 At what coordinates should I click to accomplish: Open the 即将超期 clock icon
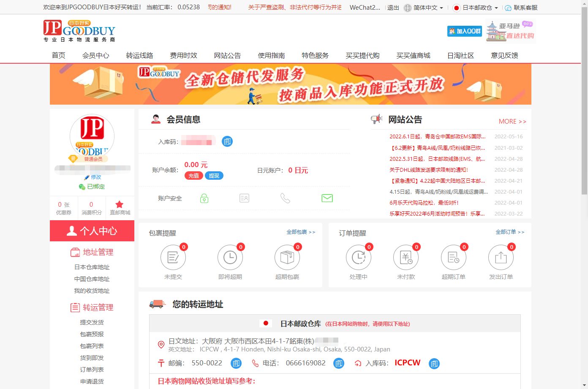click(x=230, y=257)
